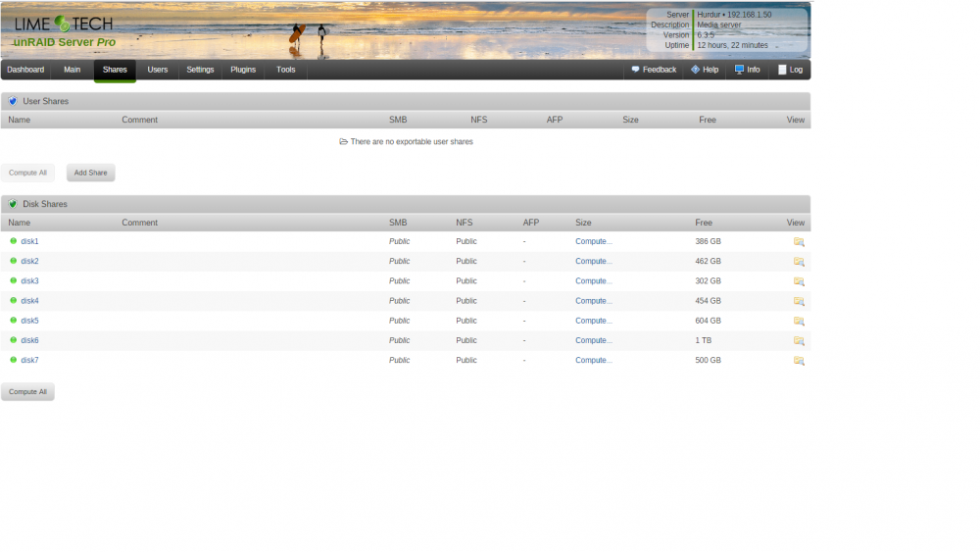Click the Lime Tech unRAID logo
The image size is (980, 552).
click(x=64, y=32)
